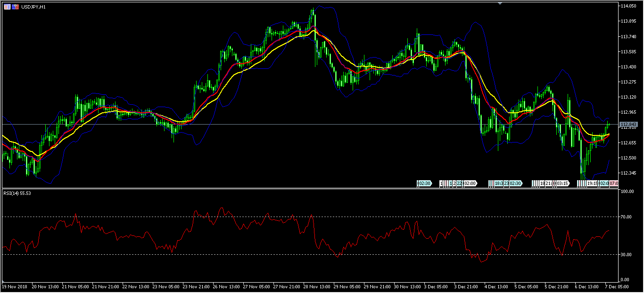
Task: Click the RSI 100.00 scale label
Action: point(627,192)
